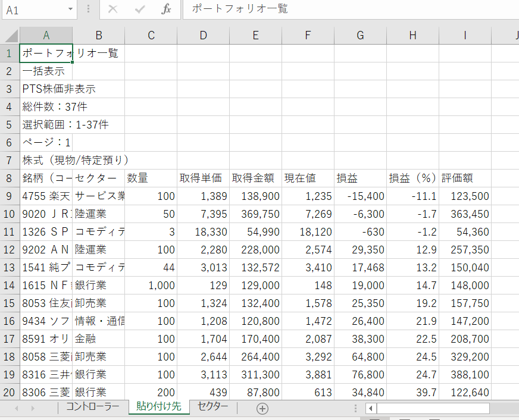This screenshot has width=519, height=420.
Task: Select the 貼り付け先 sheet tab
Action: pyautogui.click(x=159, y=406)
